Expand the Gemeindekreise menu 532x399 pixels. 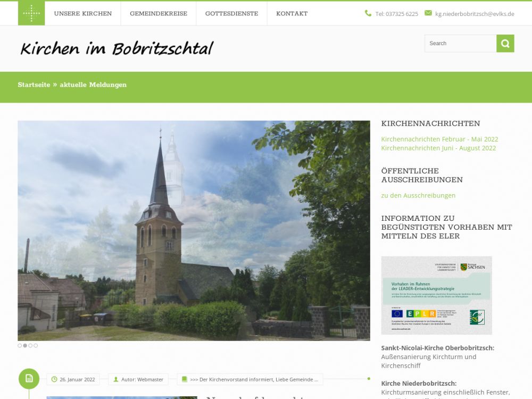tap(159, 14)
